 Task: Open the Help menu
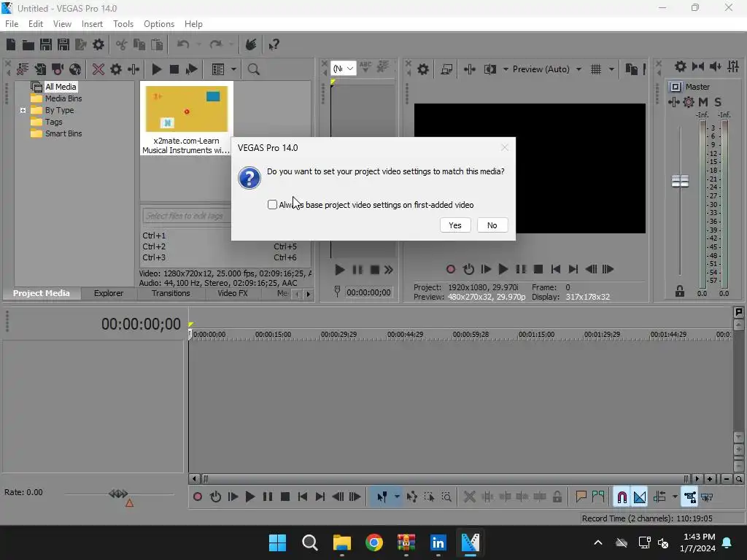(x=193, y=24)
